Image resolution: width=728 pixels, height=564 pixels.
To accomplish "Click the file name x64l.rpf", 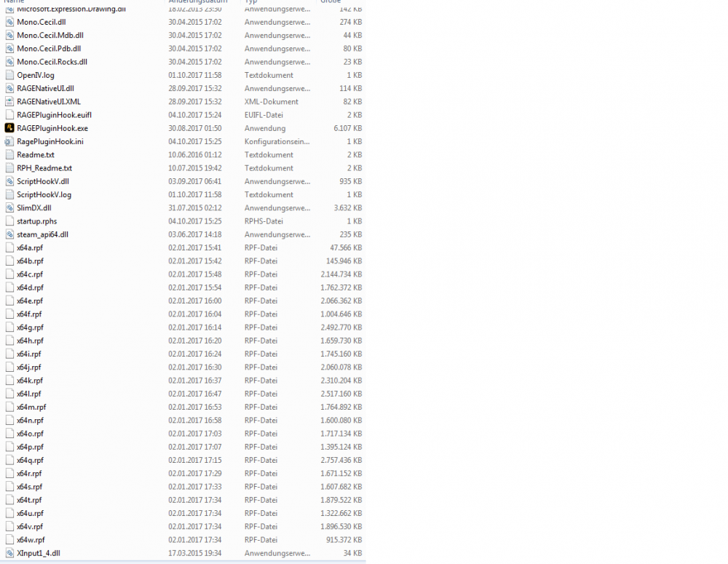I will (x=29, y=394).
